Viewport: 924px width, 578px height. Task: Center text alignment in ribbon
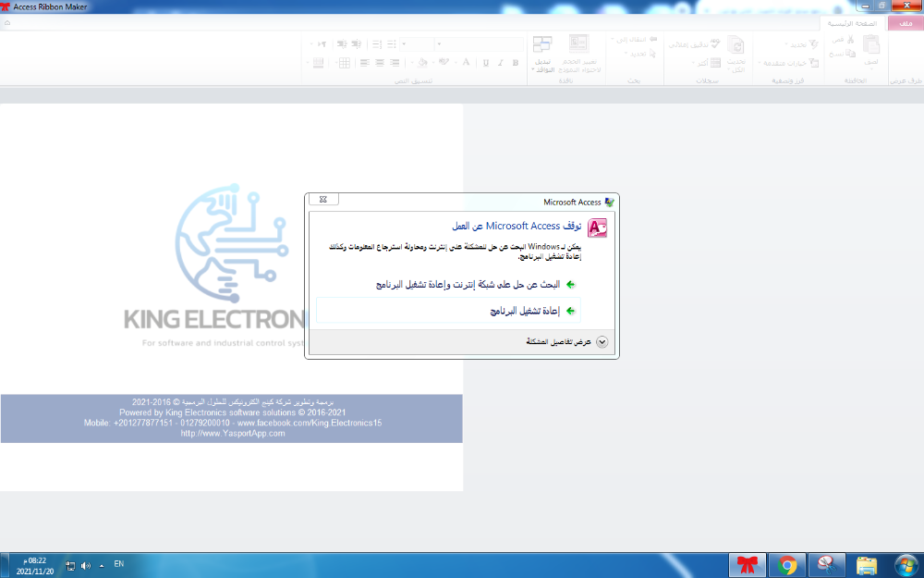click(380, 63)
